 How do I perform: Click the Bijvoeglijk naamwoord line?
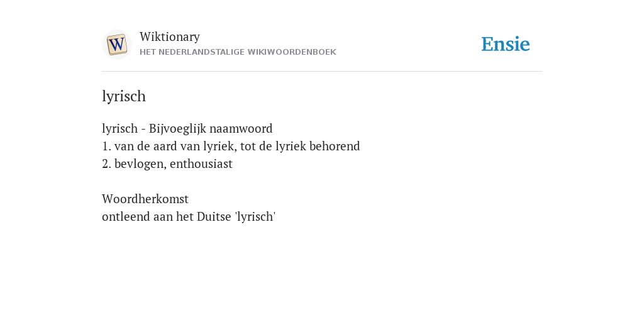[x=187, y=129]
